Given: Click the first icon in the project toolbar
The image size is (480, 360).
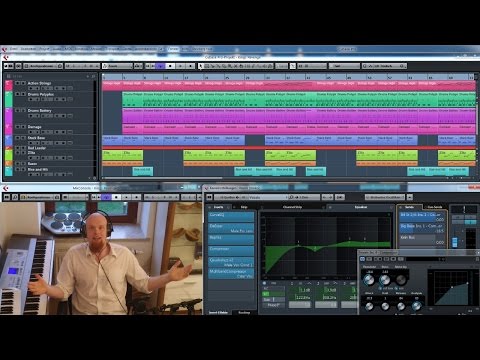Looking at the screenshot, I should [x=7, y=66].
